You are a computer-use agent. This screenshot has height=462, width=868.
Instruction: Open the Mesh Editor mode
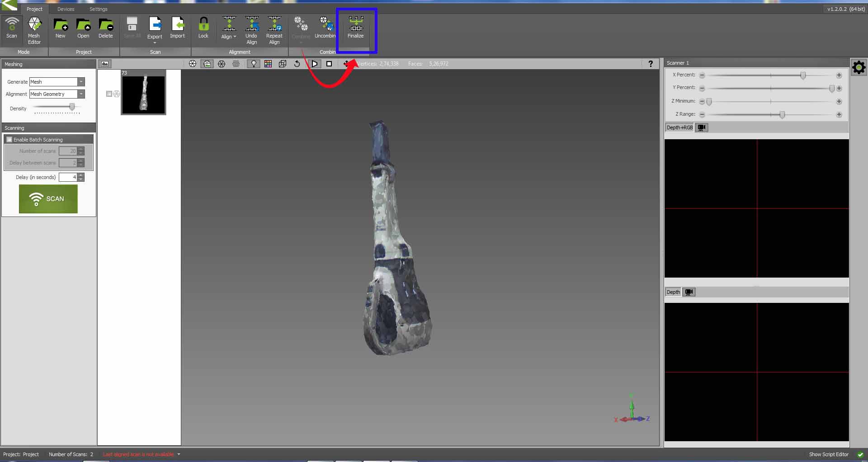[x=34, y=31]
